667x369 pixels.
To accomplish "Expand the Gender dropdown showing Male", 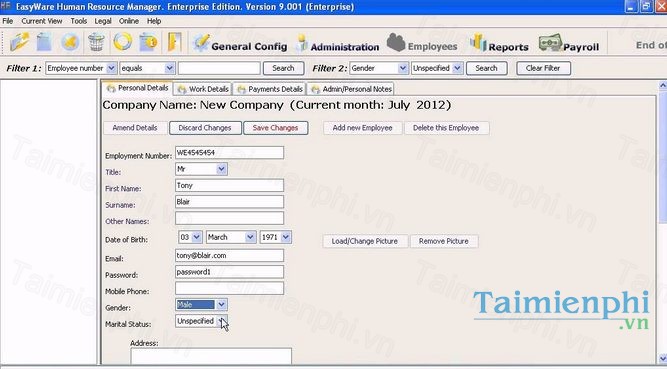I will 221,304.
